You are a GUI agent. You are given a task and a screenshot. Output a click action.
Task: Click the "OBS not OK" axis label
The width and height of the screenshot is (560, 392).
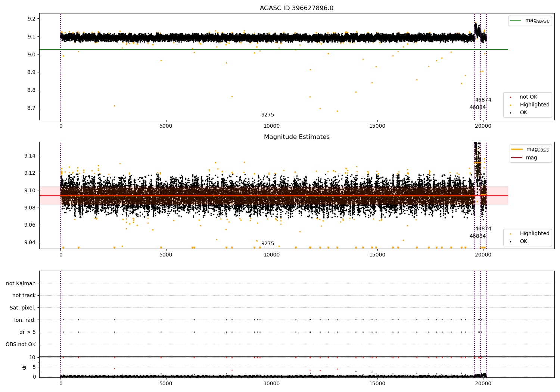point(21,344)
